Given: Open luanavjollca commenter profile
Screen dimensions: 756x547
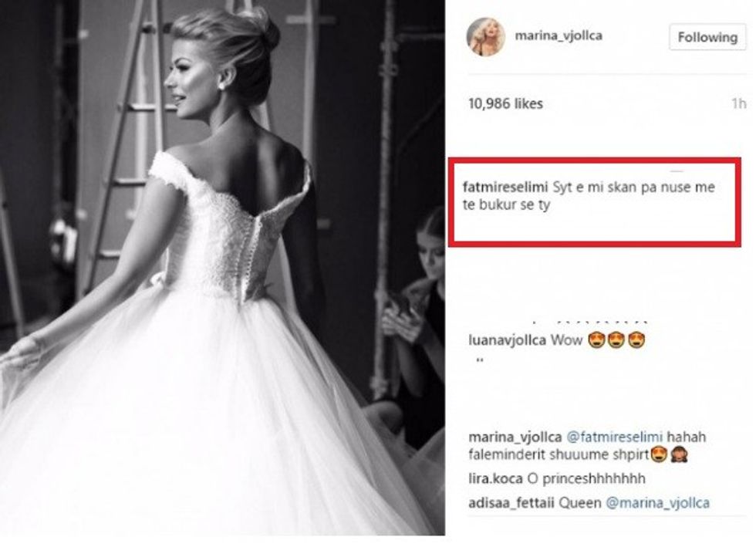Looking at the screenshot, I should 508,340.
